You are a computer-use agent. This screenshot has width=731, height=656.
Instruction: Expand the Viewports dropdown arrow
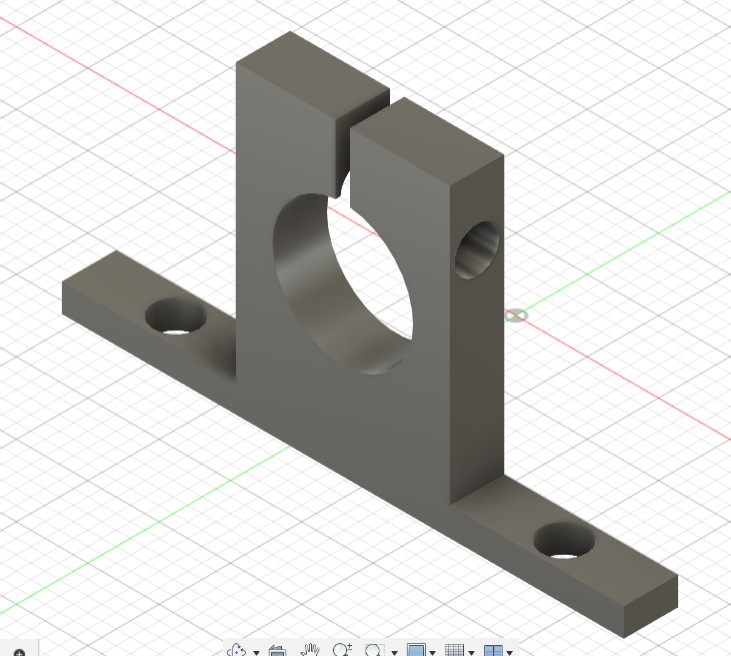click(510, 652)
